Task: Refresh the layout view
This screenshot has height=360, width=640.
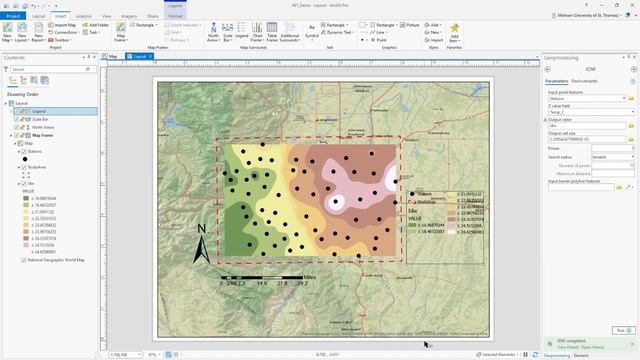Action: tap(535, 355)
